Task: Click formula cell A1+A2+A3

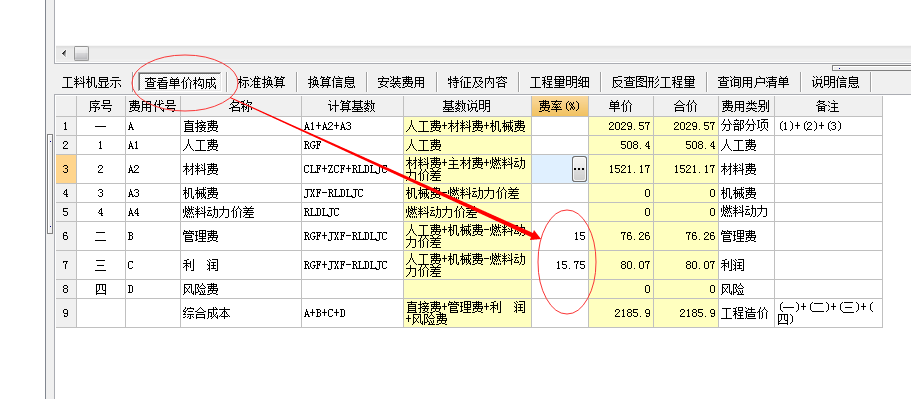Action: (x=352, y=126)
